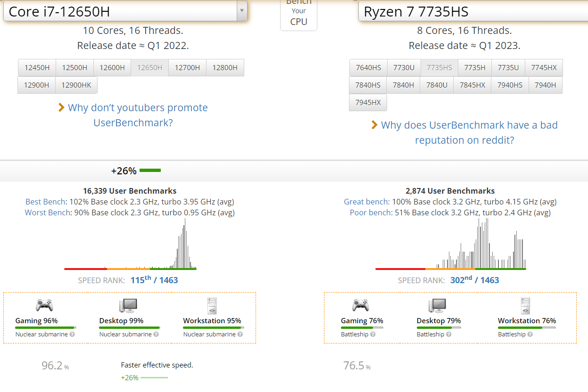Viewport: 588px width, 392px height.
Task: Select the 12900HK model tab
Action: point(76,85)
